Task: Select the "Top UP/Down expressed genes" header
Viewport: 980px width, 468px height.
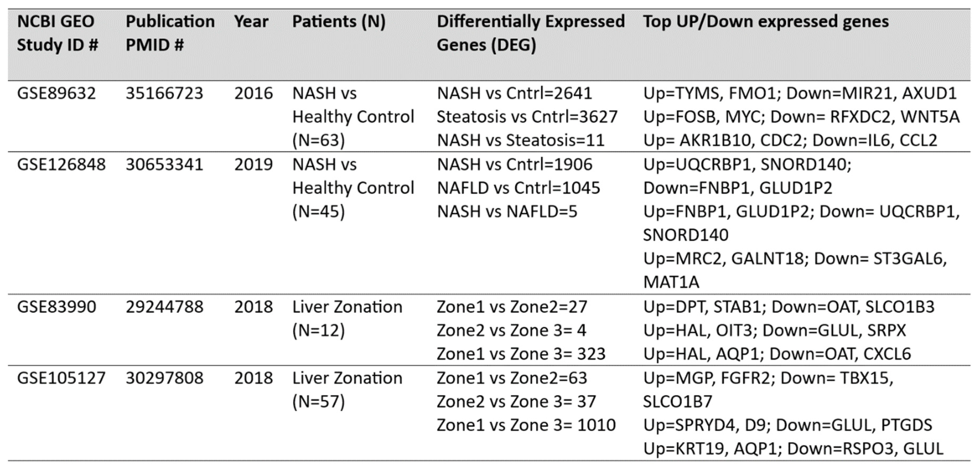Action: click(765, 22)
